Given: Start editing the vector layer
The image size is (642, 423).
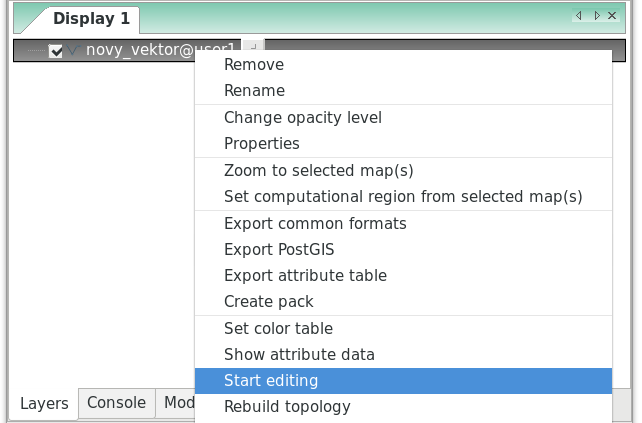Looking at the screenshot, I should tap(403, 381).
